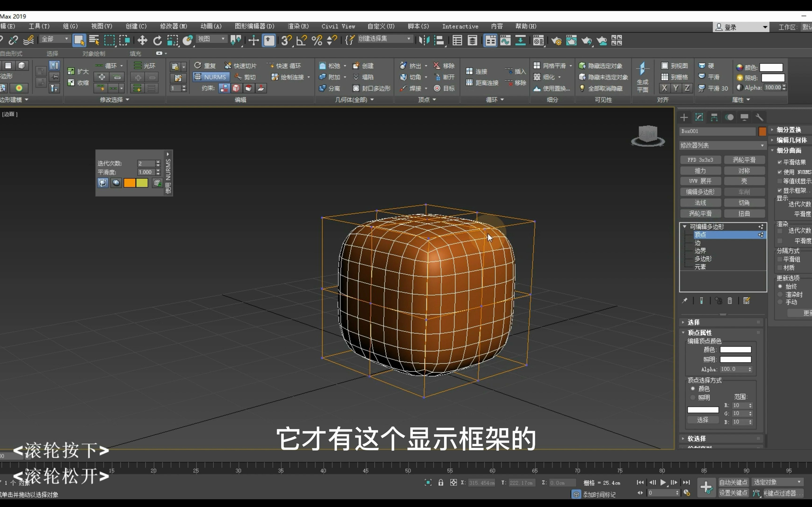Select render-time update radio option

[x=780, y=294]
